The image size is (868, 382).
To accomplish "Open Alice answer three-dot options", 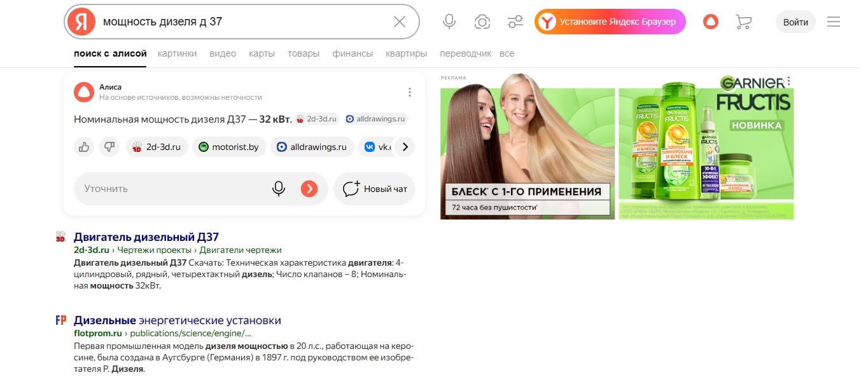I will 410,92.
